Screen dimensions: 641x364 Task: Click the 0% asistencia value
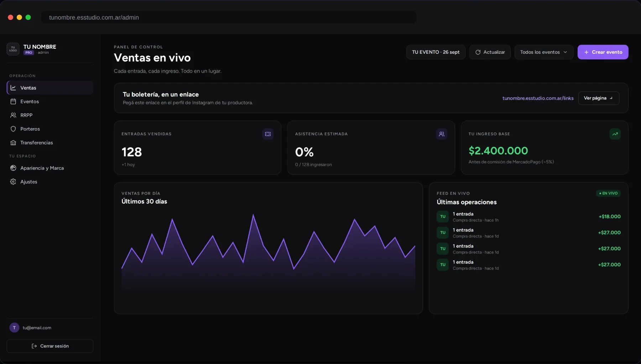(304, 152)
